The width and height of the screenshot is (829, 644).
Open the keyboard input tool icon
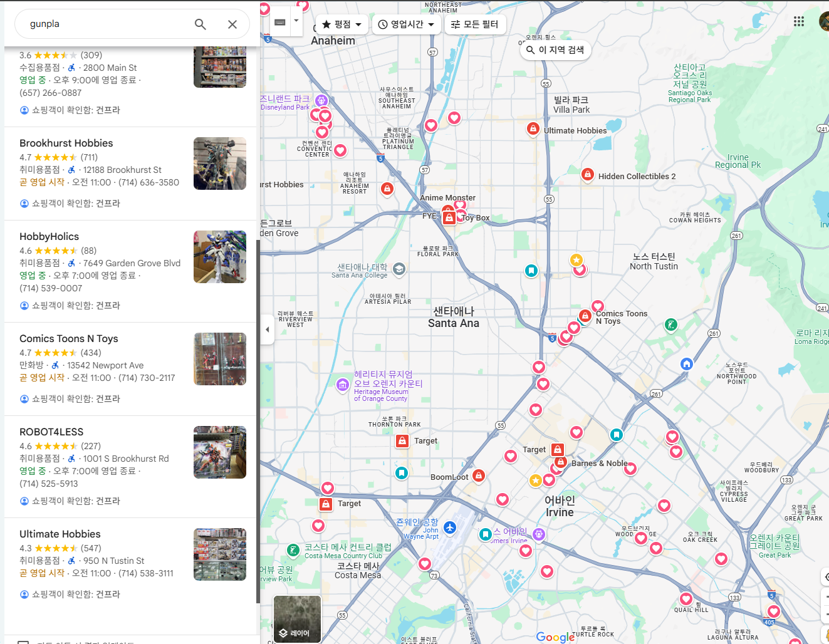(x=280, y=22)
